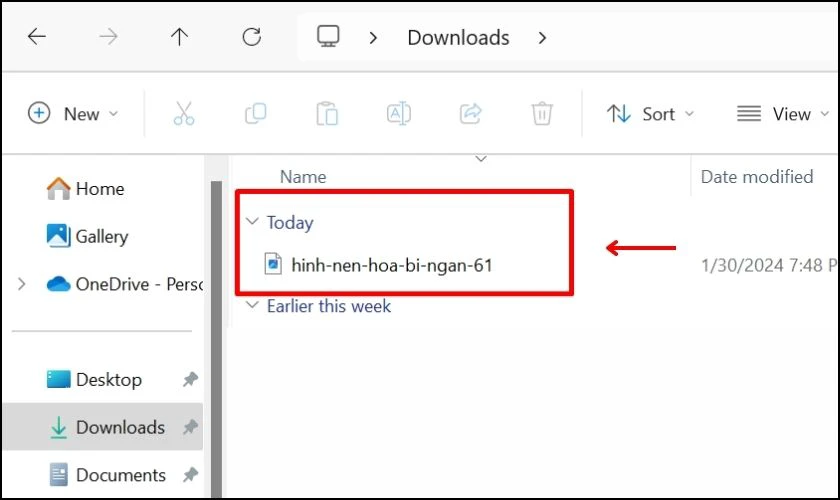Image resolution: width=840 pixels, height=500 pixels.
Task: Click the Back navigation arrow
Action: [x=37, y=37]
